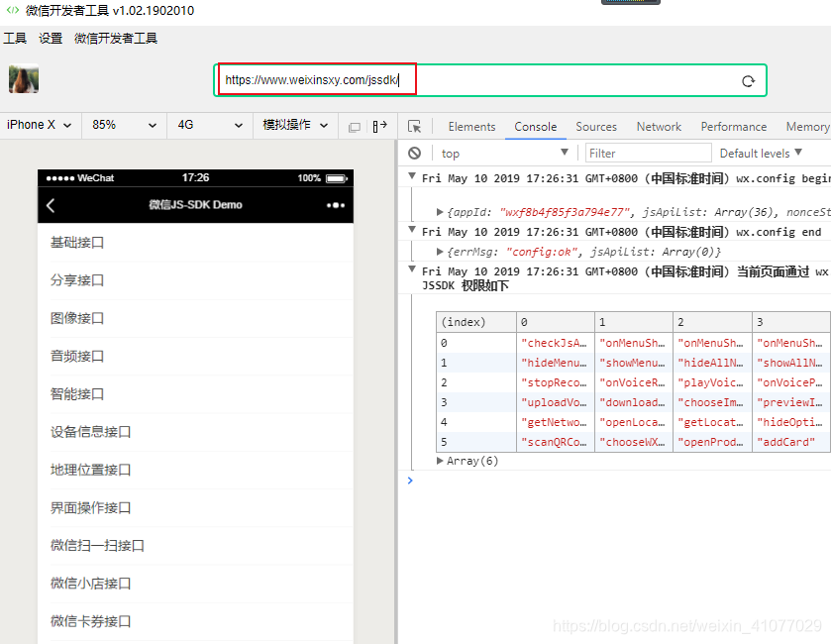This screenshot has width=831, height=644.
Task: Open the 工具 menu
Action: click(x=15, y=39)
